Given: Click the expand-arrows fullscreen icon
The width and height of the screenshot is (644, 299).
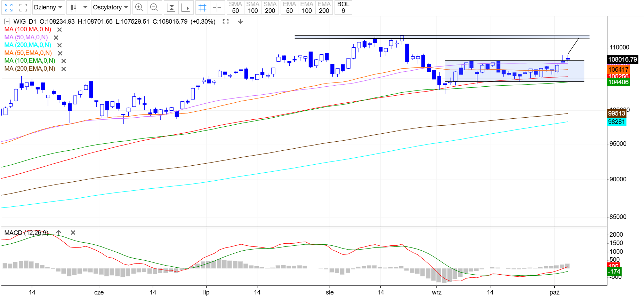Looking at the screenshot, I should point(9,7).
